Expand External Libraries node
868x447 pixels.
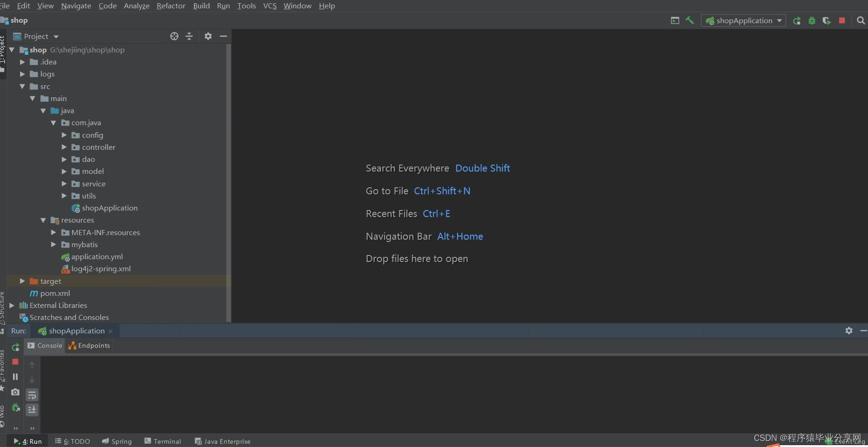click(12, 305)
